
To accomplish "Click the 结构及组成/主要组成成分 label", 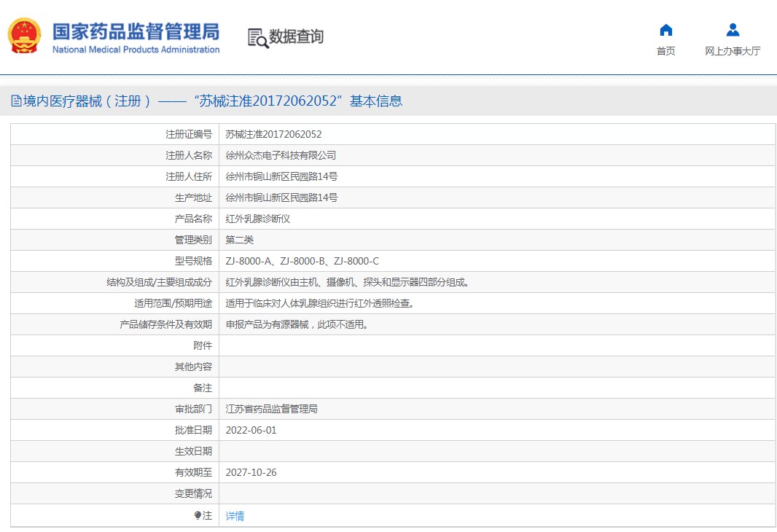I will coord(159,282).
